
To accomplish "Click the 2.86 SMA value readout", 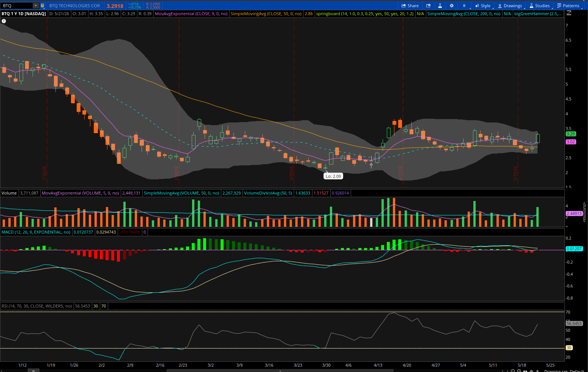I will click(309, 14).
